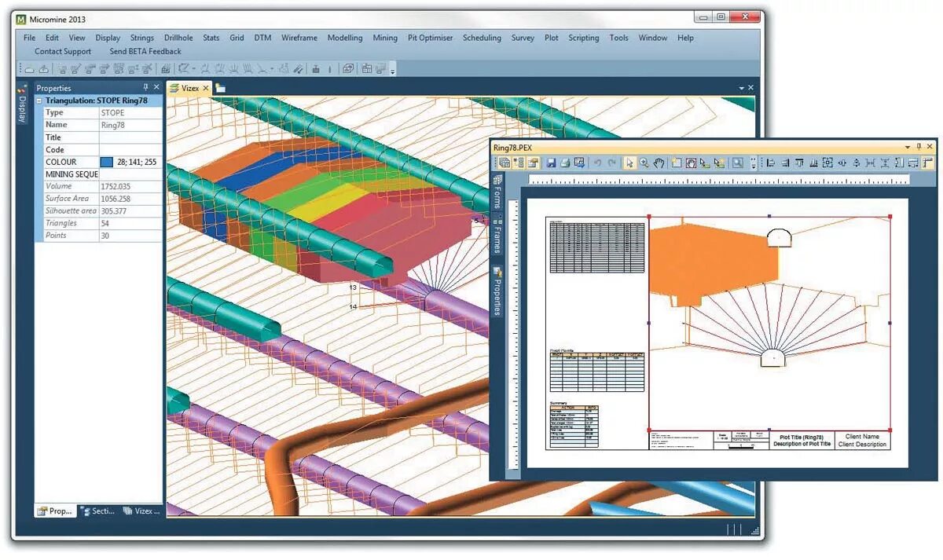Switch to the Secti... bottom tab
The height and width of the screenshot is (560, 943).
(x=98, y=511)
